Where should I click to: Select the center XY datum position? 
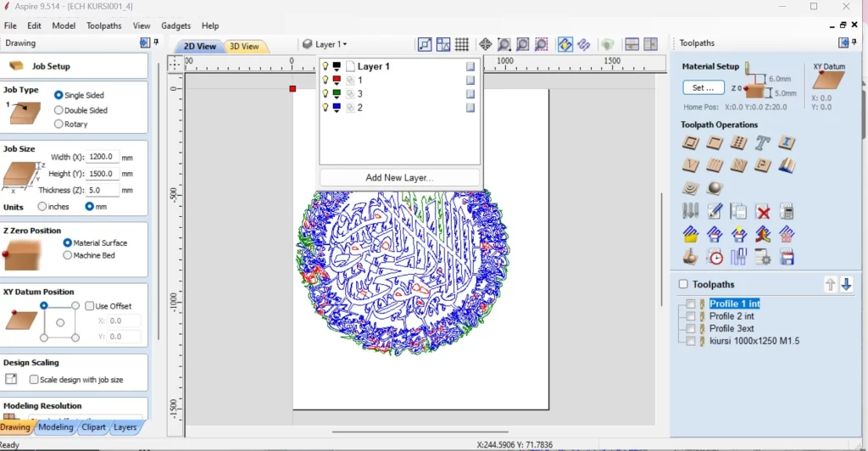click(60, 322)
